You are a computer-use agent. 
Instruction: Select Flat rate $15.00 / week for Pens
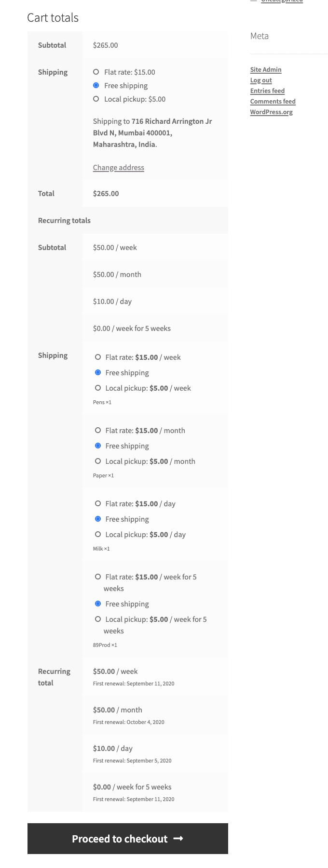[x=98, y=357]
